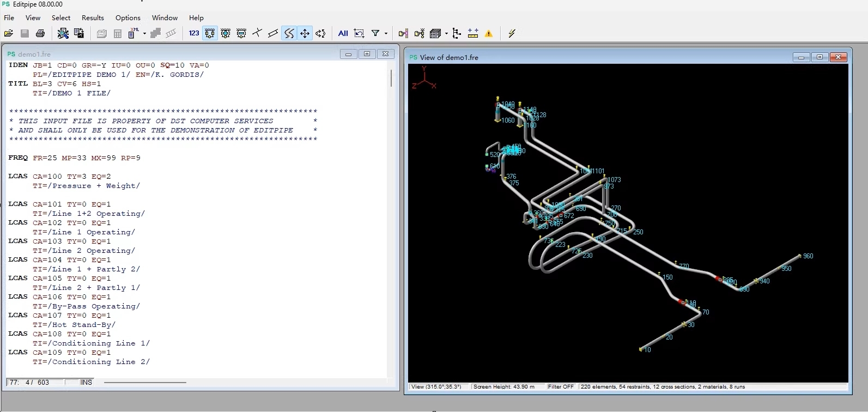This screenshot has height=412, width=868.
Task: Click the greyed ladder icon
Action: (x=171, y=33)
